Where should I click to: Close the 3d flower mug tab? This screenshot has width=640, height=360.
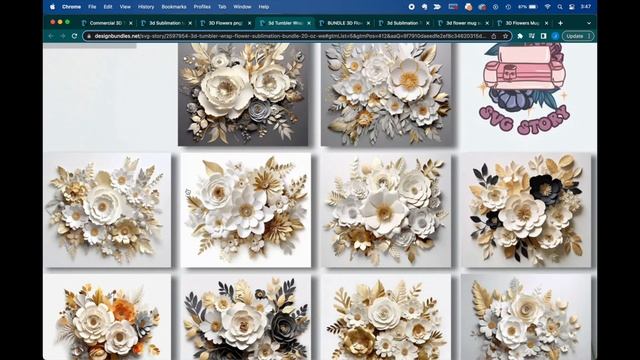pos(487,23)
